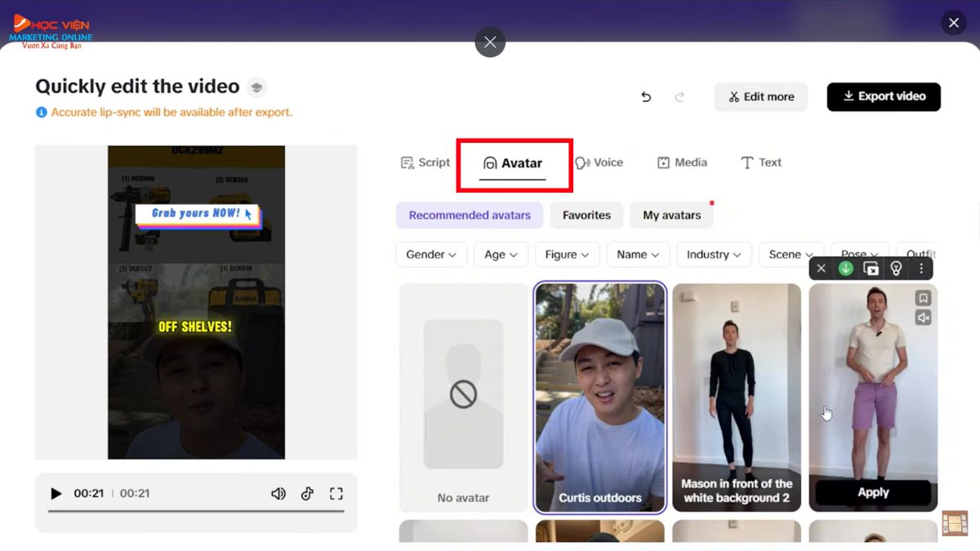This screenshot has width=980, height=551.
Task: Show Recommended avatars list
Action: pos(470,216)
